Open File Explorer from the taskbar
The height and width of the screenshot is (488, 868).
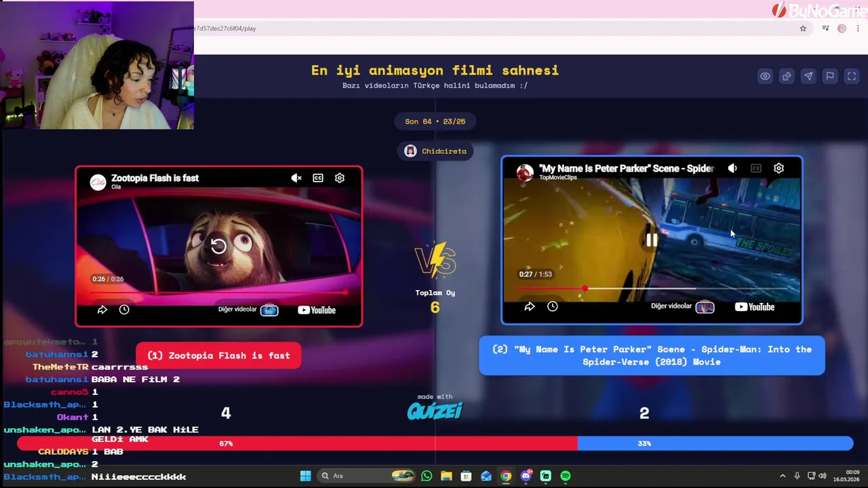pyautogui.click(x=446, y=476)
